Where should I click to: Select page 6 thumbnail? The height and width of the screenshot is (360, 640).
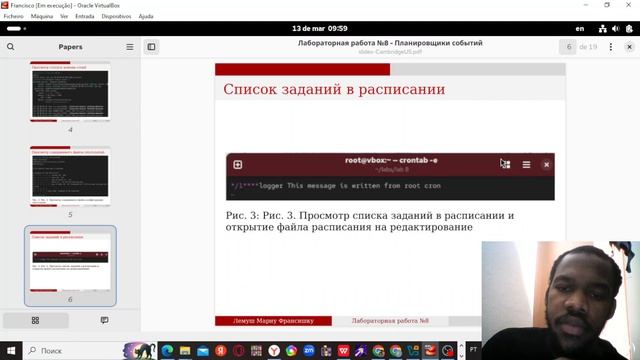70,261
